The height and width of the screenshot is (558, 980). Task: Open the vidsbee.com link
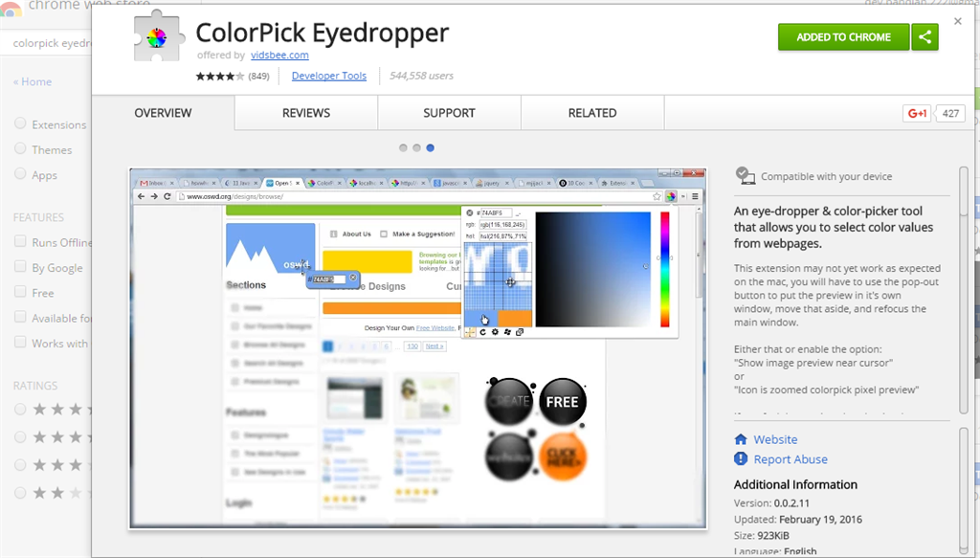279,55
